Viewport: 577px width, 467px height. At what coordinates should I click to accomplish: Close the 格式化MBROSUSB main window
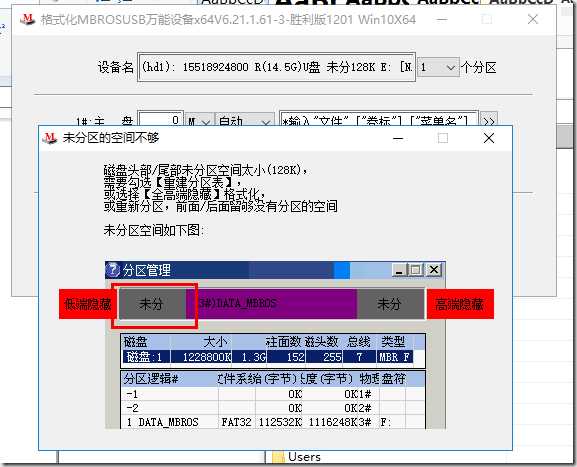point(532,19)
